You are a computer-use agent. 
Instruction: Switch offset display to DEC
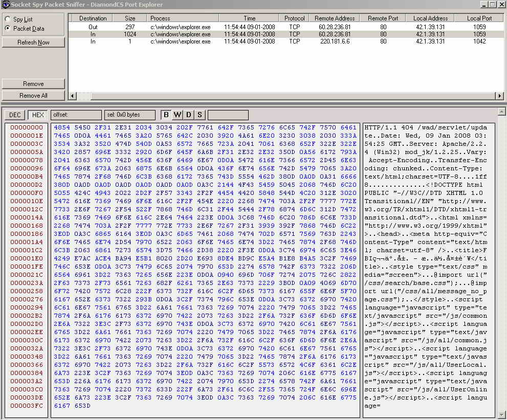[x=15, y=115]
